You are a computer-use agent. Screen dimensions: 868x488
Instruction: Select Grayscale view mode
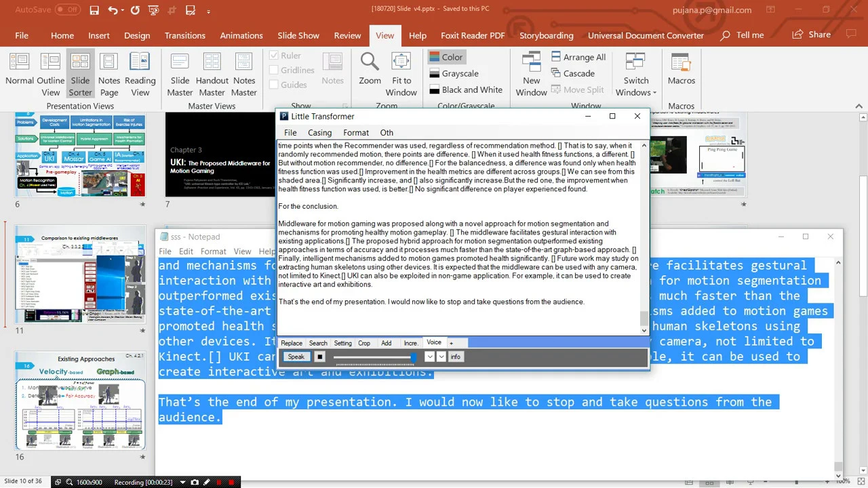[x=454, y=73]
